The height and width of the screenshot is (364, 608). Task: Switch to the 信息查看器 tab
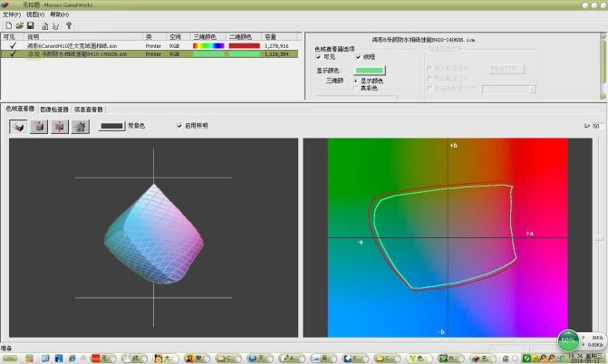point(89,109)
